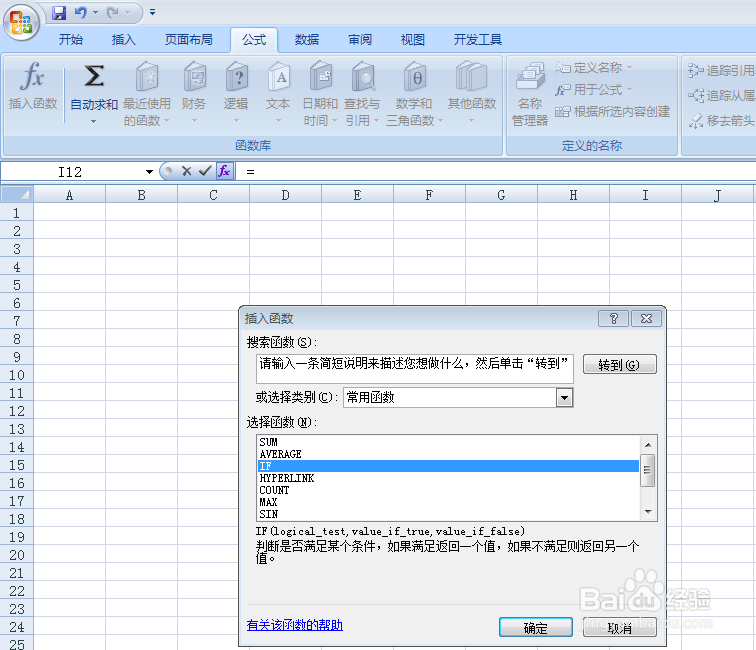Open Customize Quick Access Toolbar arrow

point(152,13)
